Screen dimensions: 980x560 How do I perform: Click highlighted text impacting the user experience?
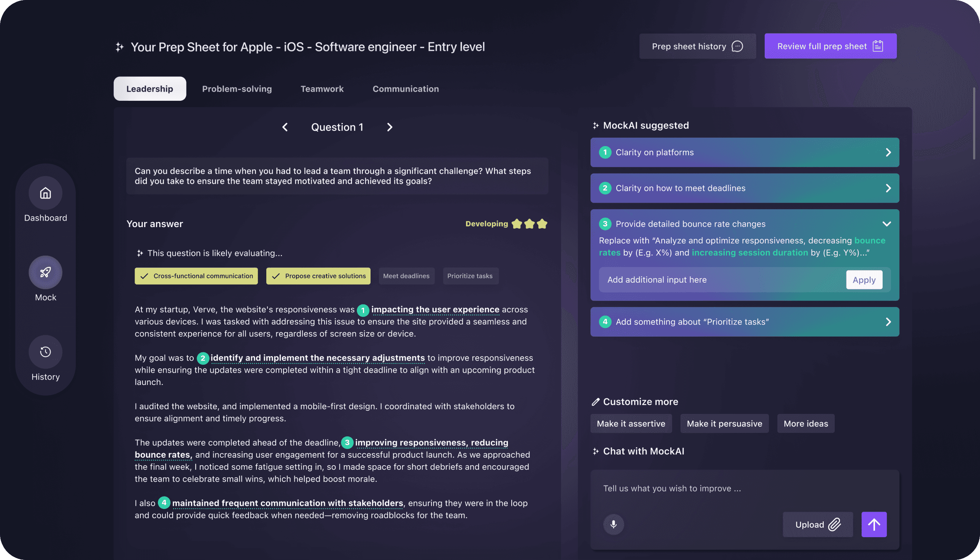(435, 309)
